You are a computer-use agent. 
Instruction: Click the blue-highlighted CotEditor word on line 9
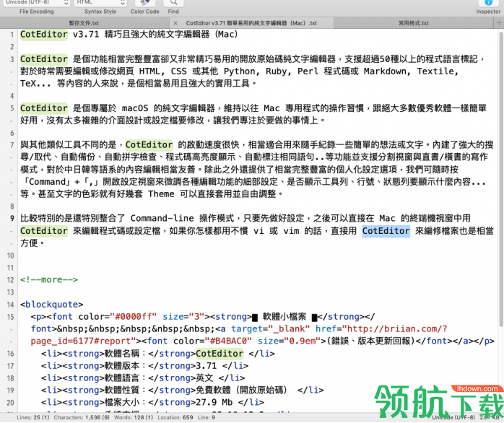[x=386, y=231]
